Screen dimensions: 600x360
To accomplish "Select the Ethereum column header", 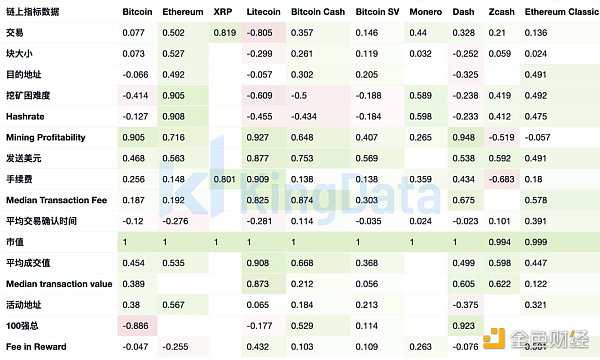I will coord(183,12).
